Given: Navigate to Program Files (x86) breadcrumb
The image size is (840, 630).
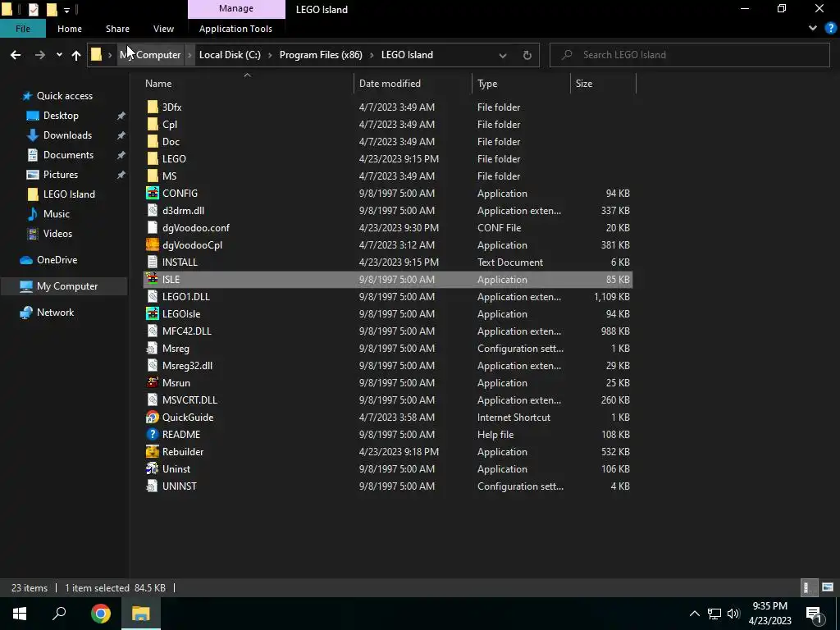Looking at the screenshot, I should 321,55.
